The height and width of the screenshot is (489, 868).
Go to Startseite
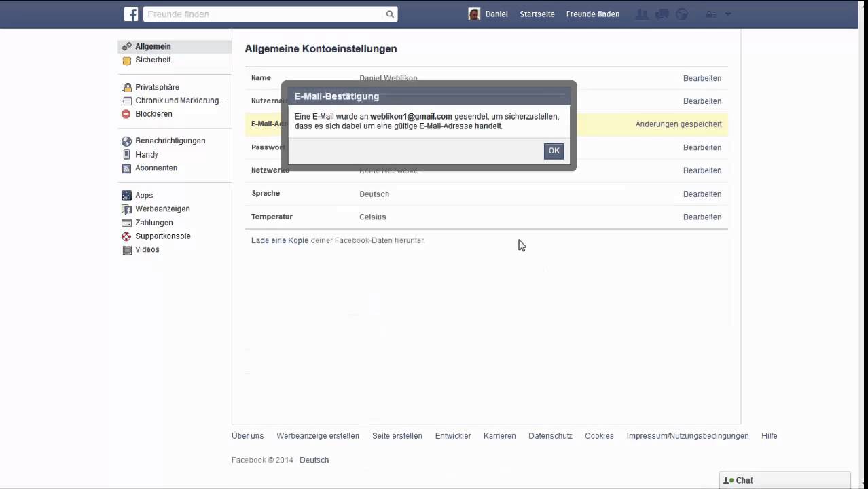click(537, 14)
